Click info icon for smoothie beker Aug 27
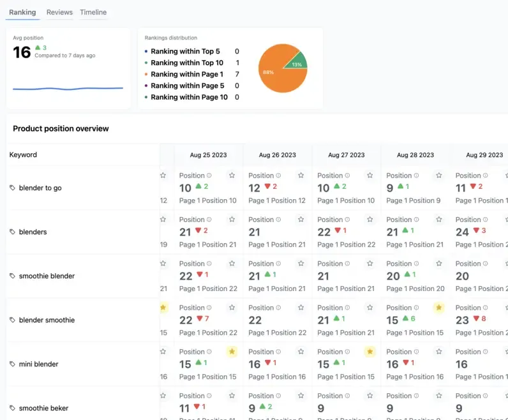Viewport: 508px width, 420px height. click(347, 396)
